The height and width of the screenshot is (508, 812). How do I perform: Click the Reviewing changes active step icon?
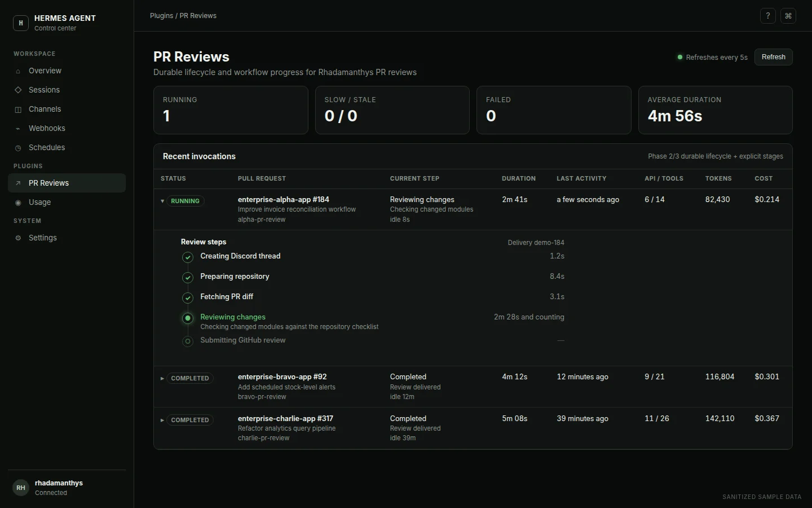pyautogui.click(x=188, y=318)
